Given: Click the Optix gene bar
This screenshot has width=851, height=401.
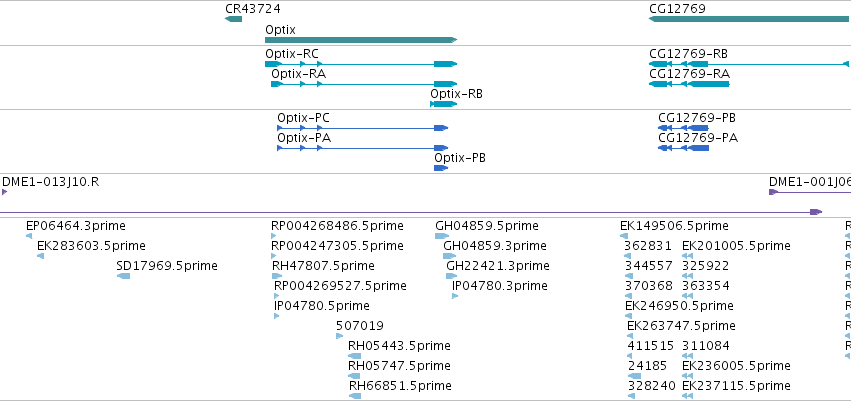Looking at the screenshot, I should (x=361, y=40).
